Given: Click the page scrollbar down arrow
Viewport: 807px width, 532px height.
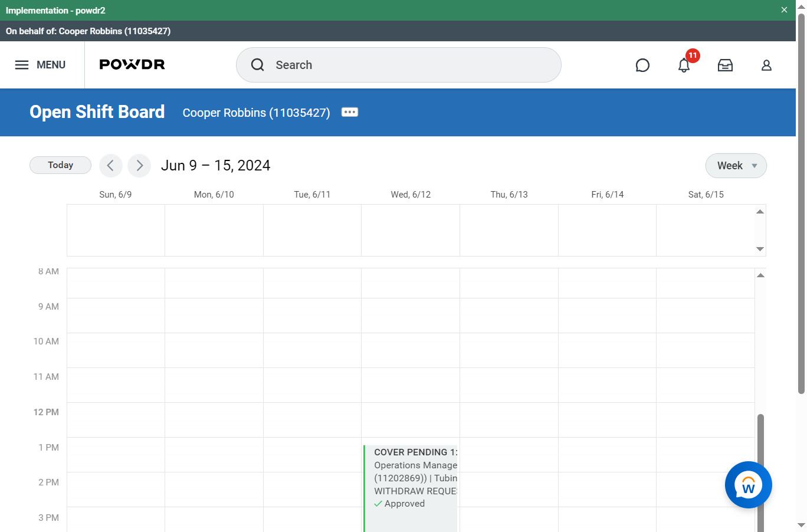Looking at the screenshot, I should coord(801,525).
